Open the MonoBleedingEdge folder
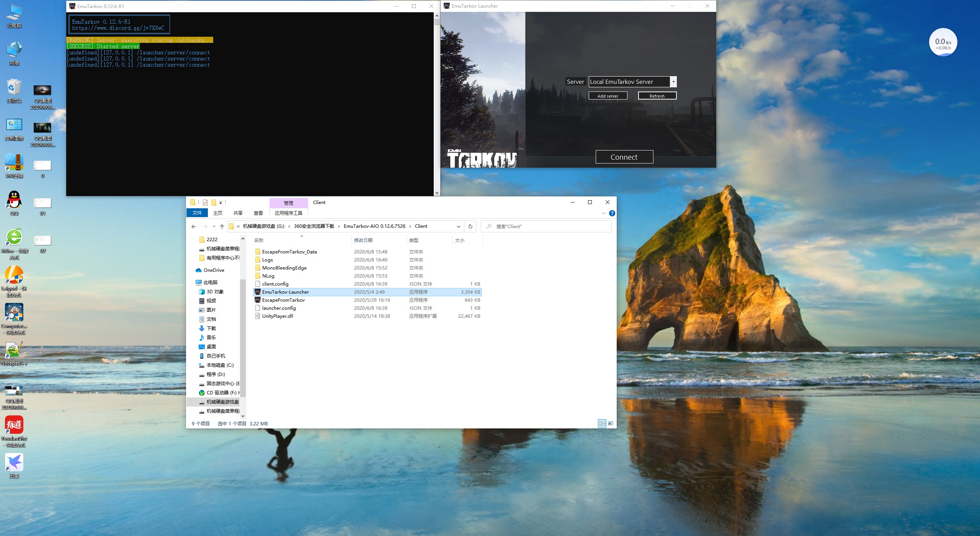This screenshot has width=980, height=536. click(x=367, y=268)
